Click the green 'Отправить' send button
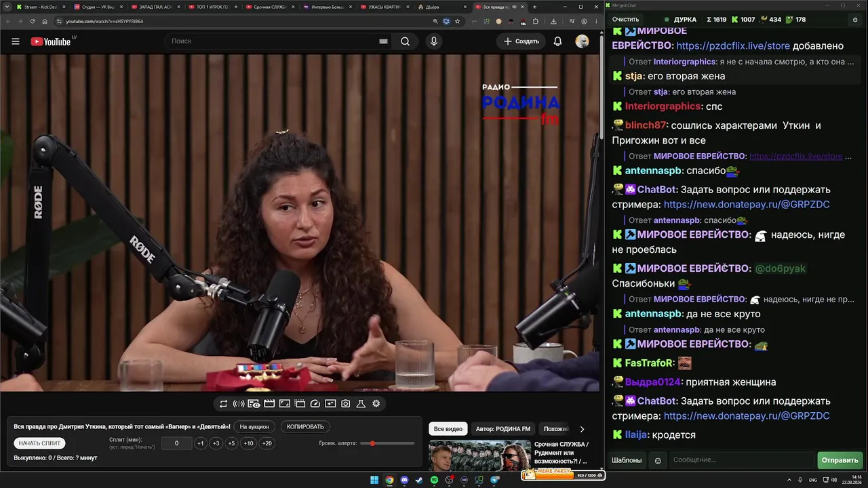Viewport: 868px width, 488px height. 840,460
